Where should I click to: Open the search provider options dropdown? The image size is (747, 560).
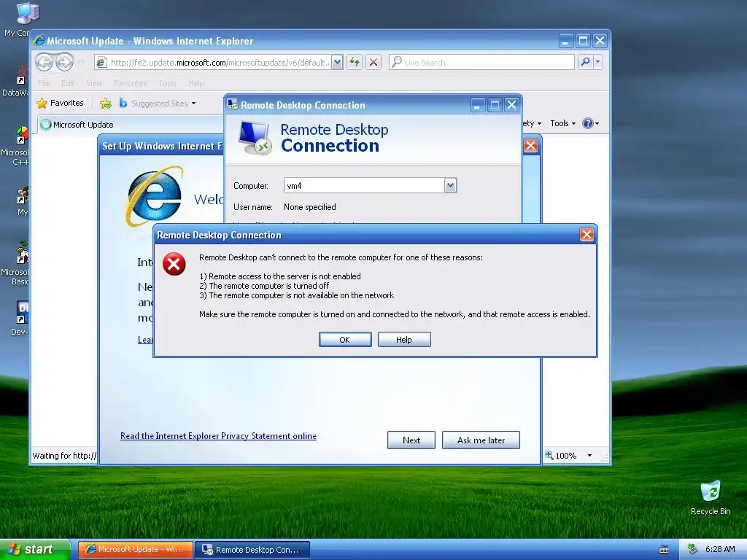(x=597, y=62)
